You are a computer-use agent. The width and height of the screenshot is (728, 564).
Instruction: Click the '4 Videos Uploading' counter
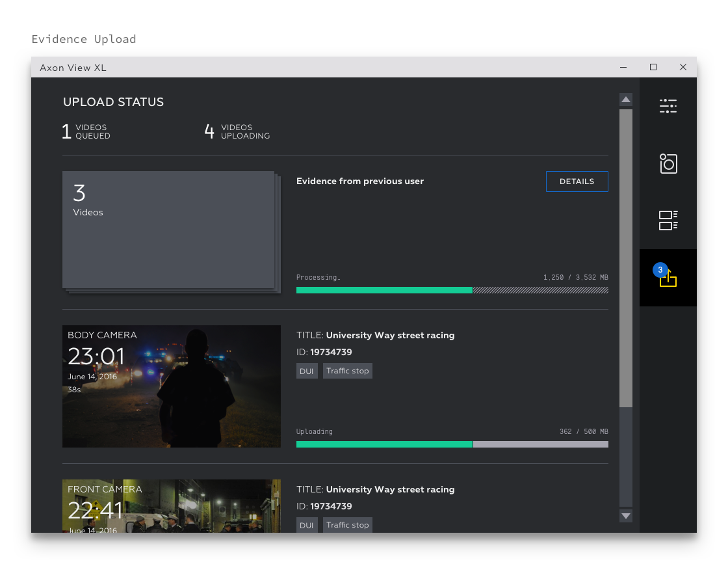click(237, 131)
